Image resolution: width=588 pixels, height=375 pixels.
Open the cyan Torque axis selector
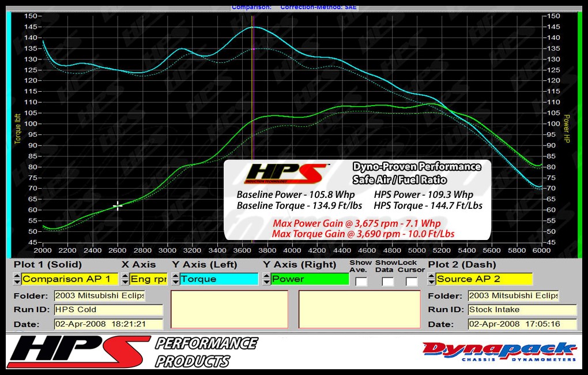click(x=219, y=279)
